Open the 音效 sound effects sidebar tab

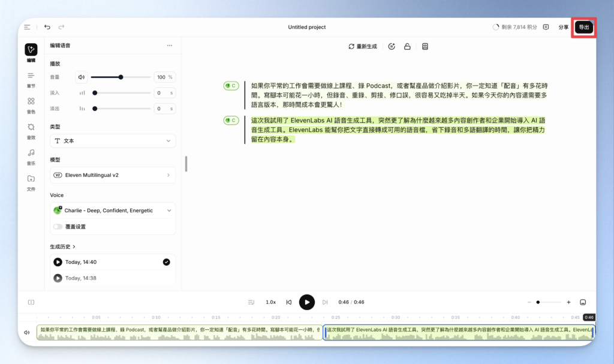(x=31, y=132)
